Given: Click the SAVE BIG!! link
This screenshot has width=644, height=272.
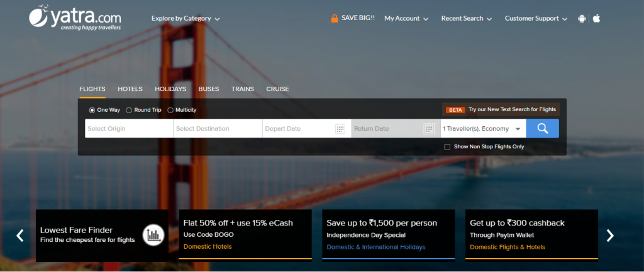Looking at the screenshot, I should pos(358,18).
